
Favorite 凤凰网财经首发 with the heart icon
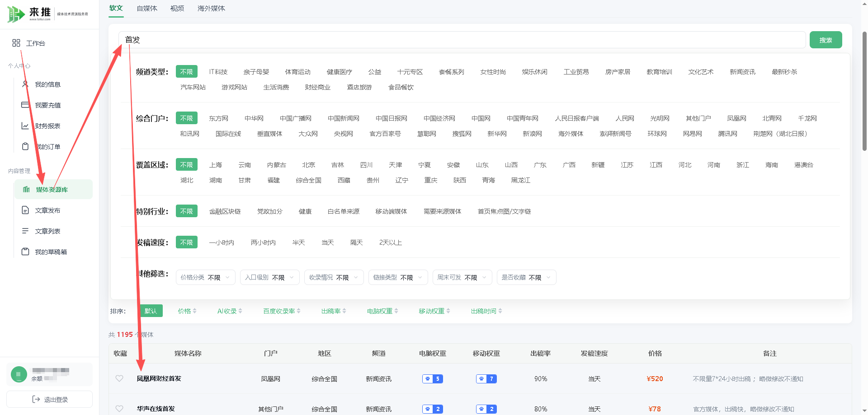[119, 378]
